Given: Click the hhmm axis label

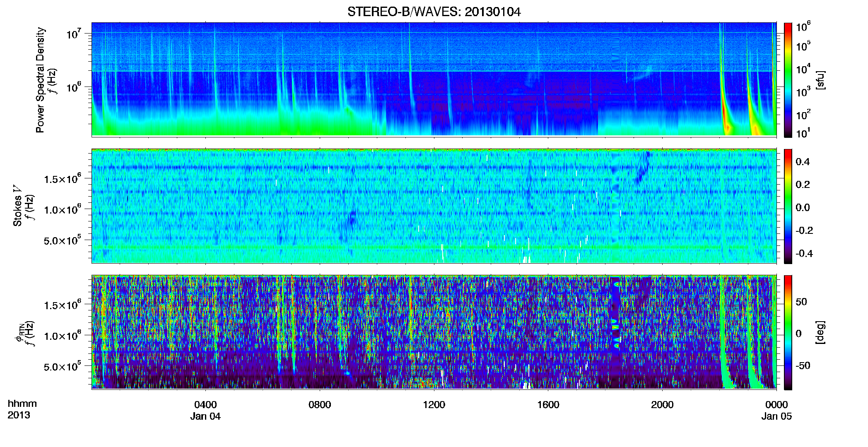Looking at the screenshot, I should [22, 404].
